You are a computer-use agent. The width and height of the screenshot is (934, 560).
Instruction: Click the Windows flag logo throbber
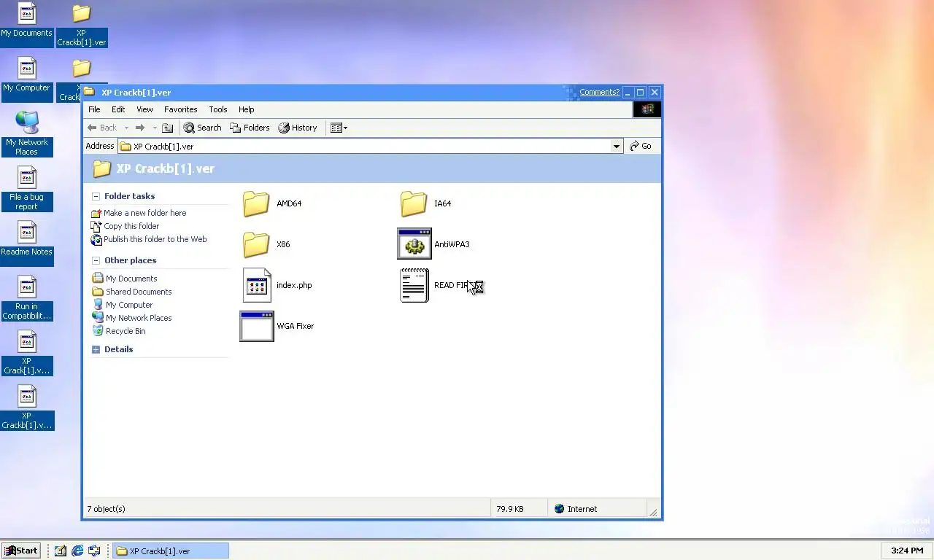pos(647,109)
